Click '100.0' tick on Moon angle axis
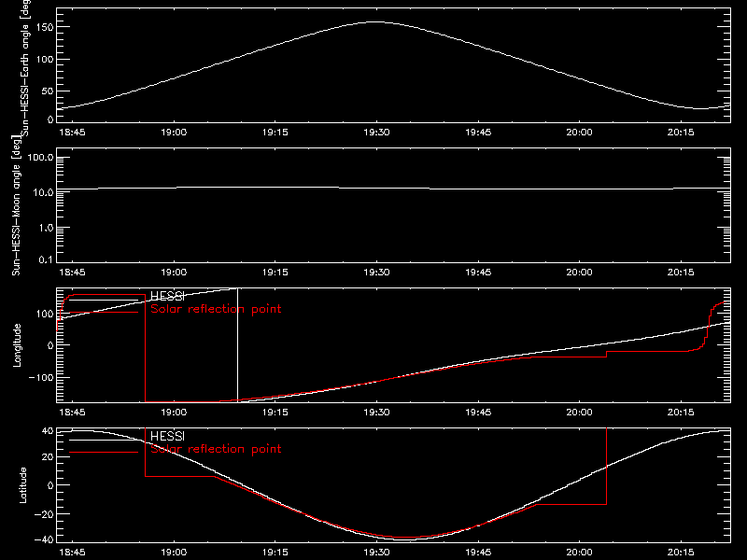 point(40,158)
